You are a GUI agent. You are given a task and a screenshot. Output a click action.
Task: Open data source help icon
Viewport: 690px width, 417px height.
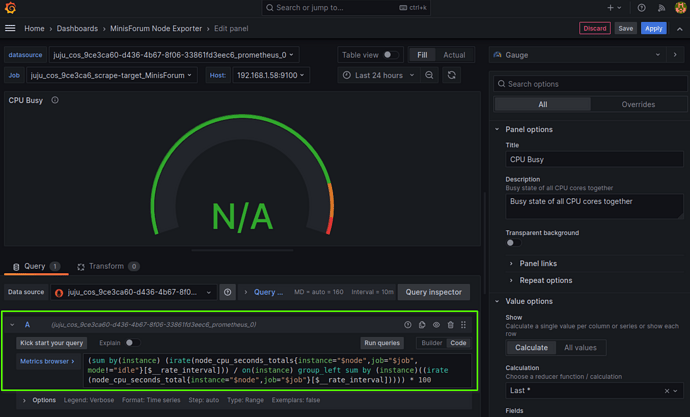pos(228,292)
